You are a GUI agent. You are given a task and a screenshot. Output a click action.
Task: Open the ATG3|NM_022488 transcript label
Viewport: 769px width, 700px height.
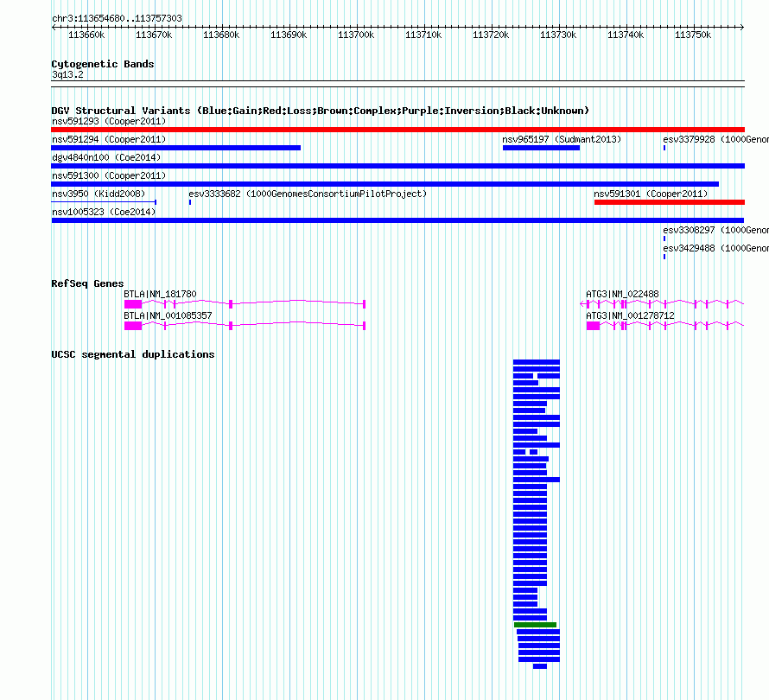pyautogui.click(x=623, y=294)
